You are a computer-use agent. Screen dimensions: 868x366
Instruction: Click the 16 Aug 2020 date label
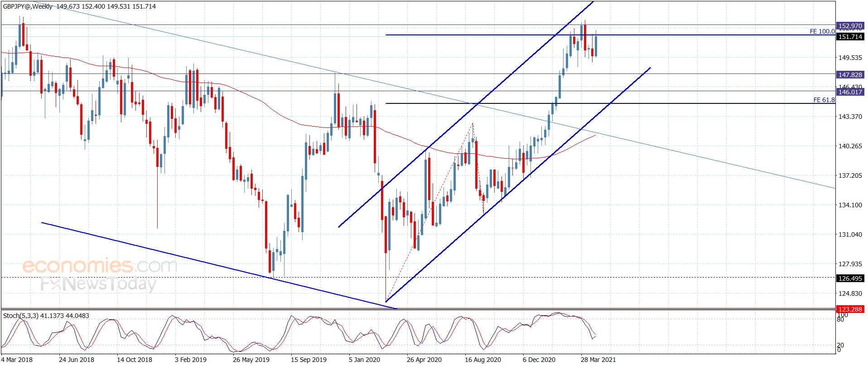tap(483, 360)
